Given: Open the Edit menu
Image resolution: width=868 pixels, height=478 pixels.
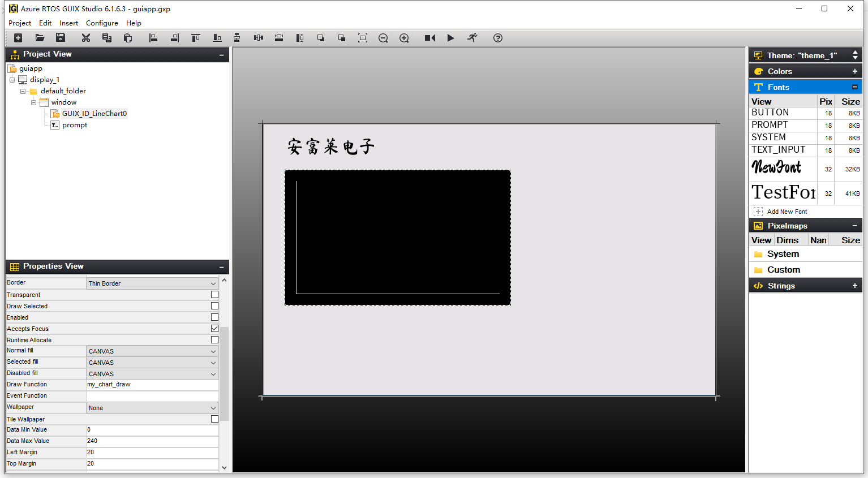Looking at the screenshot, I should pyautogui.click(x=45, y=23).
